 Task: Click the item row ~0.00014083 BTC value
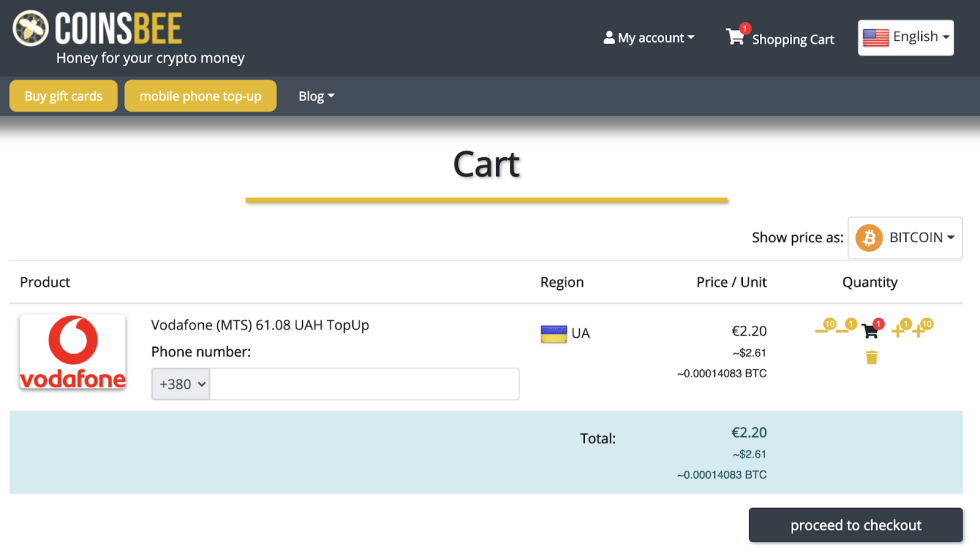click(x=722, y=373)
